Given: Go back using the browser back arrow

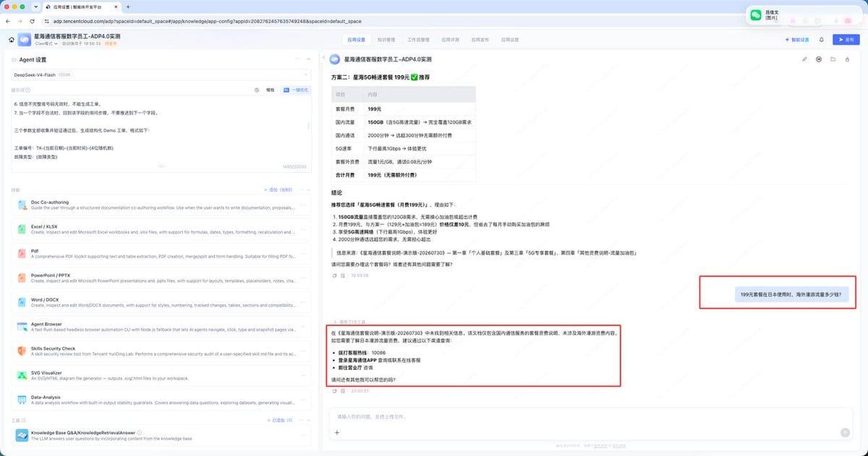Looking at the screenshot, I should coord(9,21).
